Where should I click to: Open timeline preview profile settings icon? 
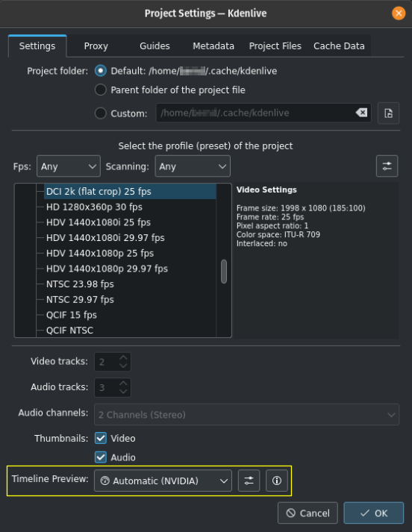(x=249, y=481)
